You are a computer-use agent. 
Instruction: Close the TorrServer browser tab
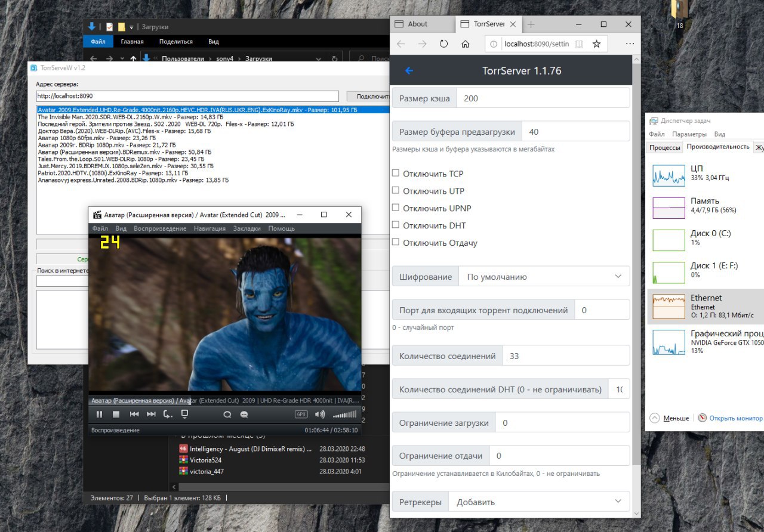(513, 24)
